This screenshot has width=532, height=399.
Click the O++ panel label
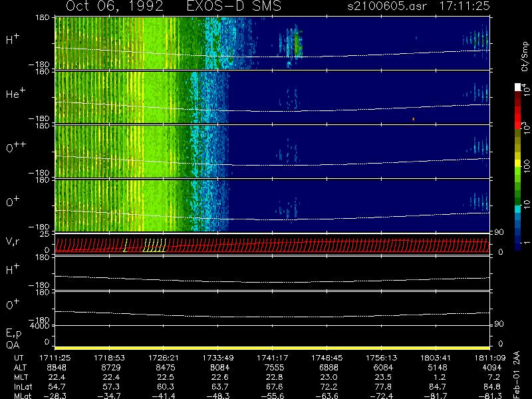point(16,147)
